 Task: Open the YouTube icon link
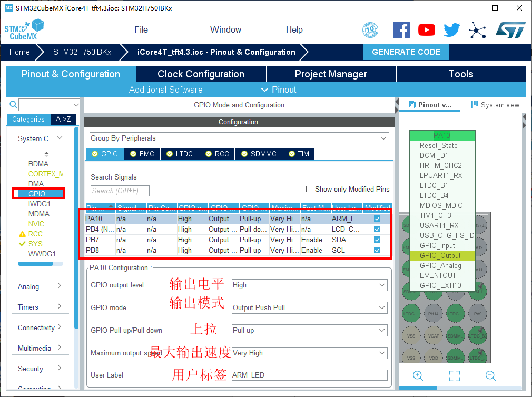pyautogui.click(x=427, y=30)
